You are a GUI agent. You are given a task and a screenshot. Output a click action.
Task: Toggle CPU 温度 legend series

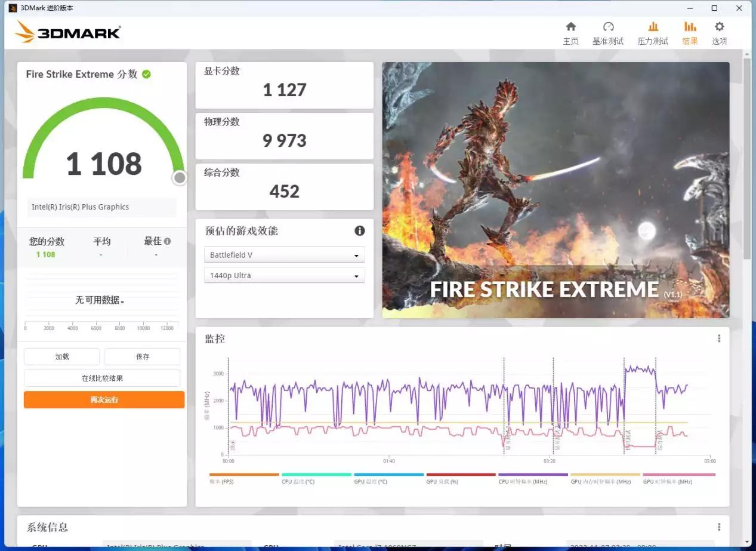point(298,481)
